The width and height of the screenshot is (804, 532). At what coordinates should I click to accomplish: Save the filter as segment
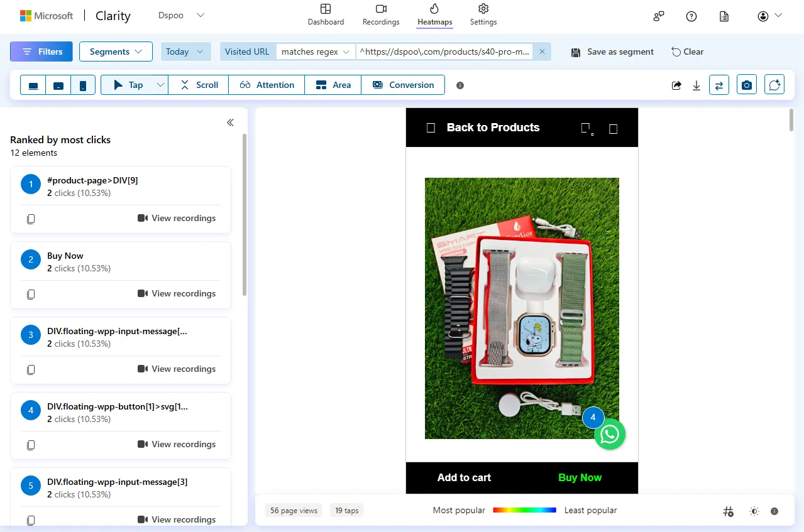tap(612, 52)
